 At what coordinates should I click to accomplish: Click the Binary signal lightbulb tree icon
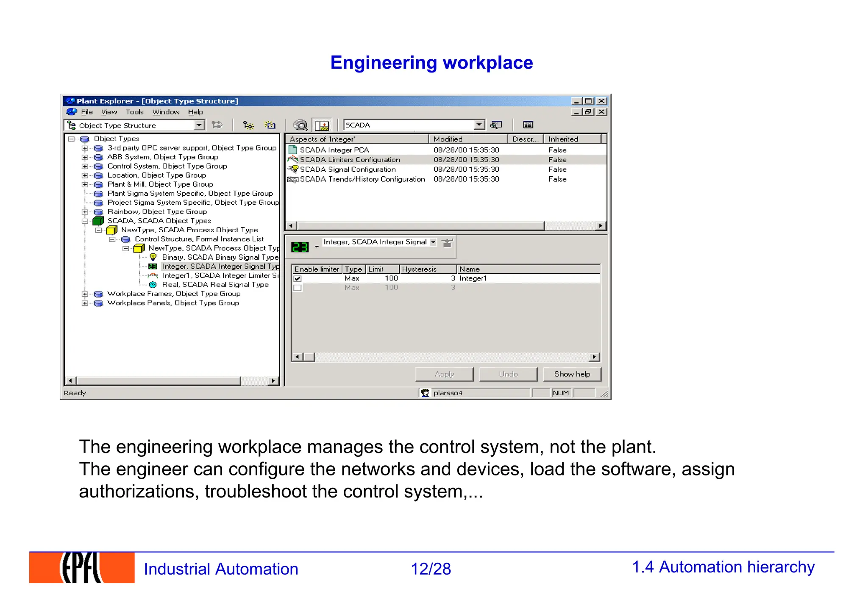pos(153,257)
